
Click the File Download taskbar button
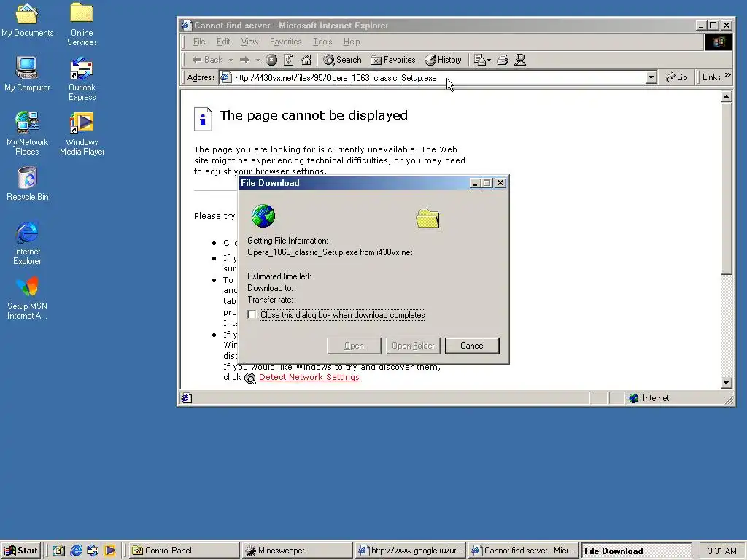[636, 551]
